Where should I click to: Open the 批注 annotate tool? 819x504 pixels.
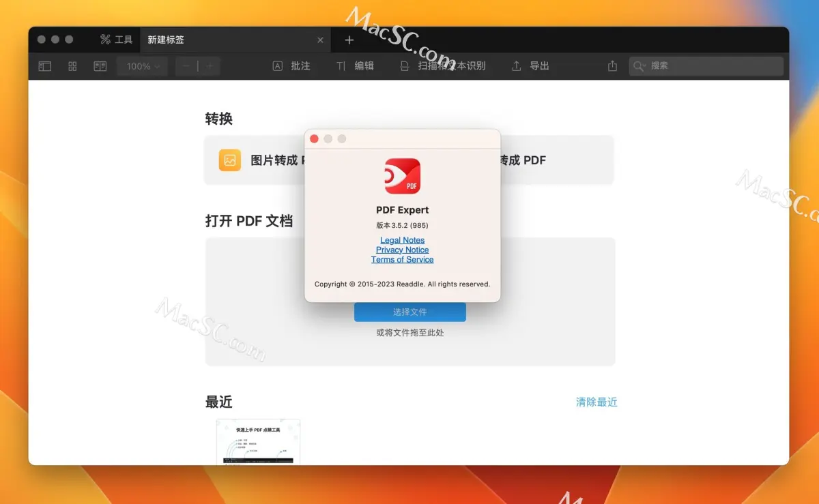(x=291, y=66)
